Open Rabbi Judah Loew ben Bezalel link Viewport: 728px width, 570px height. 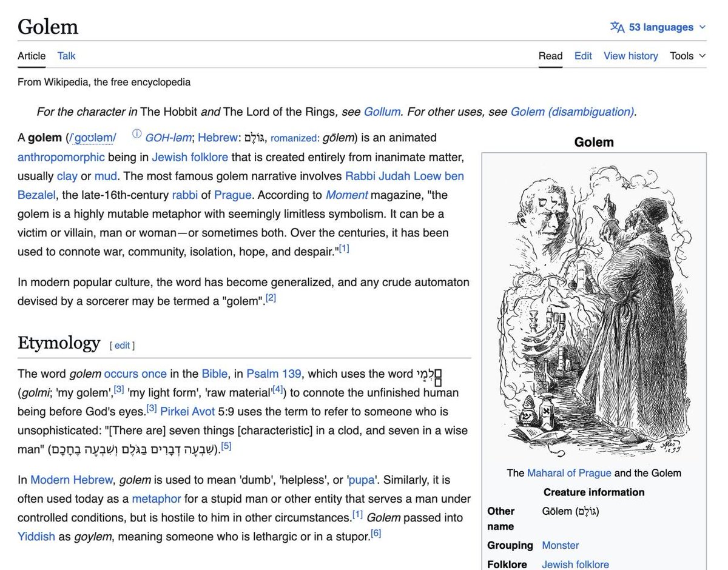(405, 176)
